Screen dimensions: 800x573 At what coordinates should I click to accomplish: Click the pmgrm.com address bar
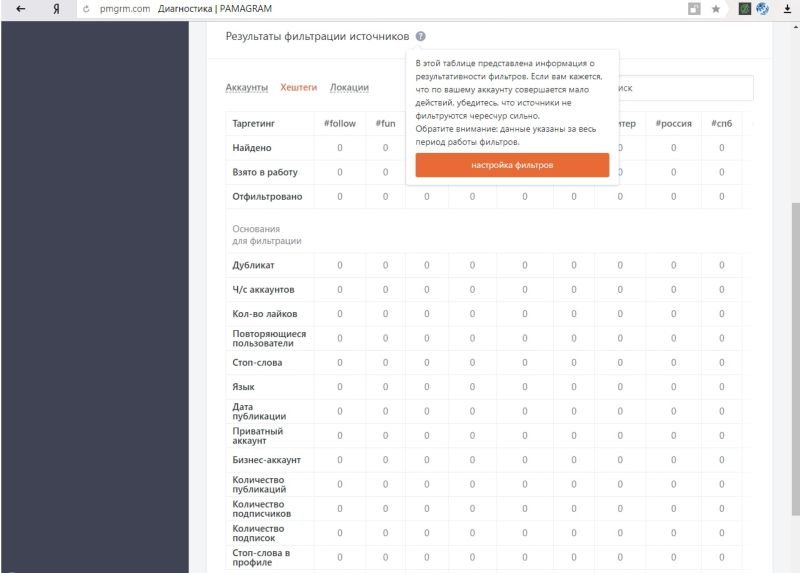coord(125,9)
